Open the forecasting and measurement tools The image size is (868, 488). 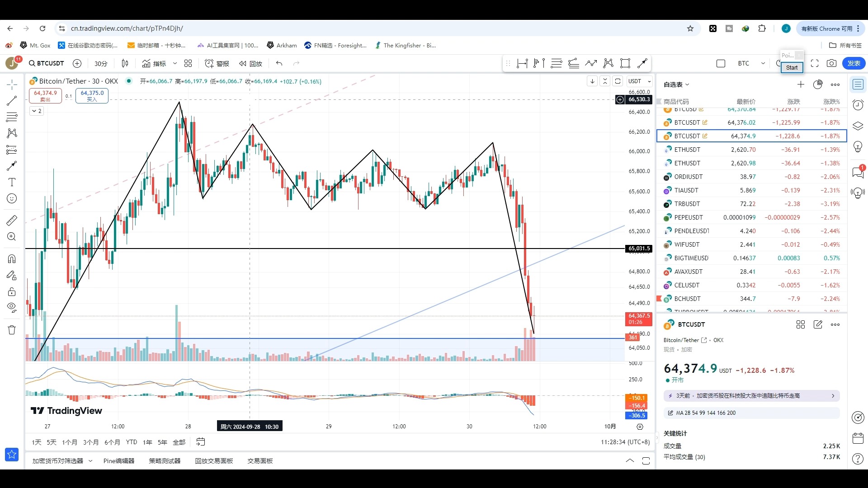tap(12, 150)
